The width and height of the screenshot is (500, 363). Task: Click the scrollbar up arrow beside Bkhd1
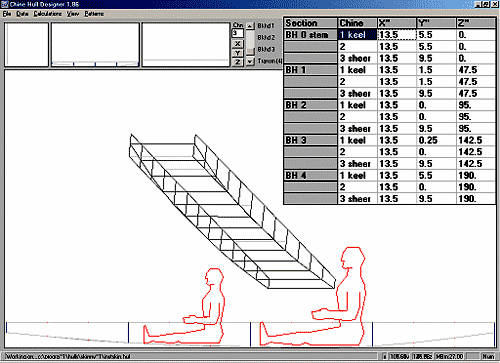click(250, 26)
